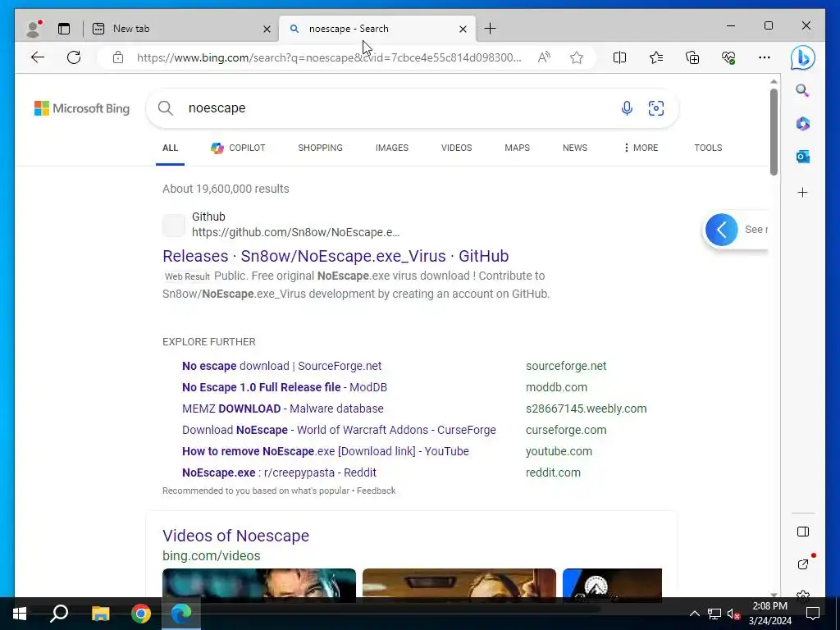Expand the MORE menu
840x630 pixels.
641,148
